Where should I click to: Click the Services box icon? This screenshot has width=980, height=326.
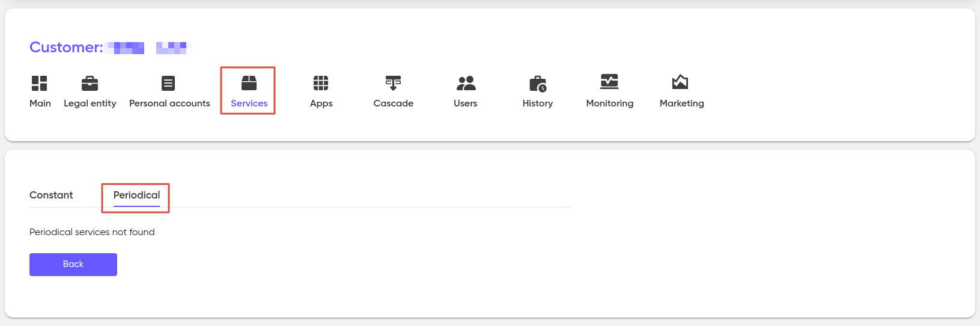249,82
